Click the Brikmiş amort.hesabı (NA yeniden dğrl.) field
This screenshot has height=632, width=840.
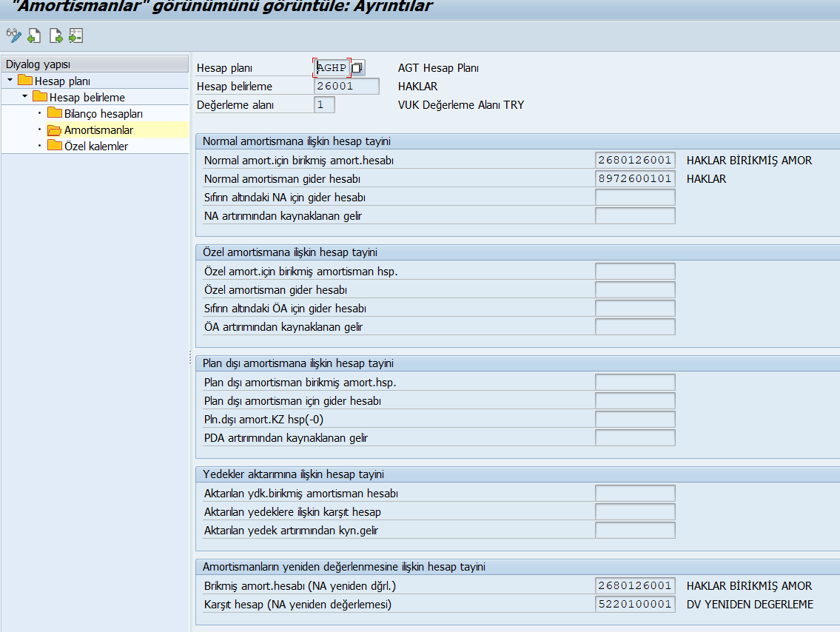635,585
